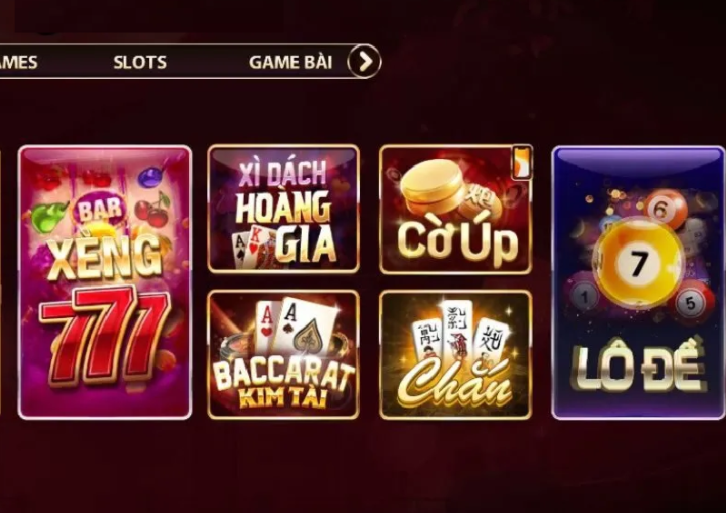Switch to the SLOTS tab
Image resolution: width=726 pixels, height=513 pixels.
[140, 62]
